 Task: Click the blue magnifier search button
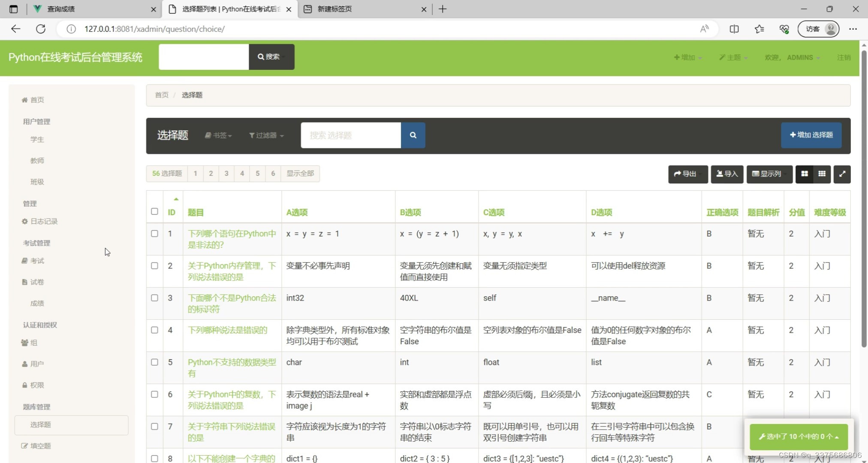[x=413, y=135]
